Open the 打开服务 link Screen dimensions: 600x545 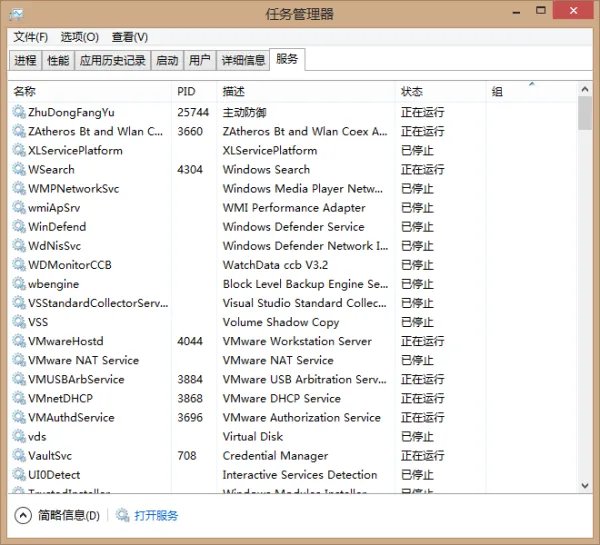156,516
